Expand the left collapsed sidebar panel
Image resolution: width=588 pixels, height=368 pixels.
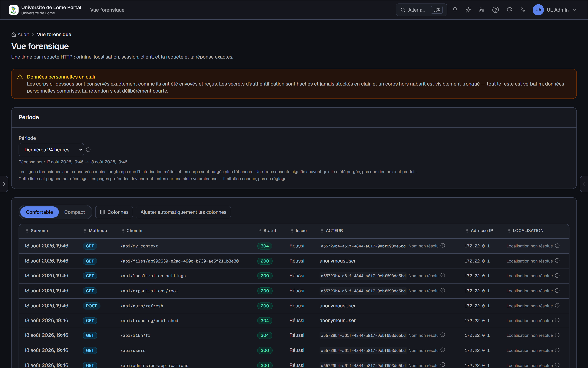4,184
